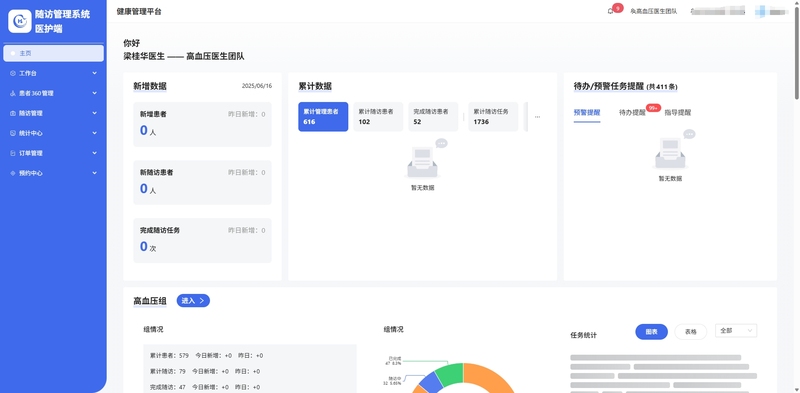This screenshot has width=800, height=393.
Task: Click the page vertical scrollbar
Action: point(797,50)
